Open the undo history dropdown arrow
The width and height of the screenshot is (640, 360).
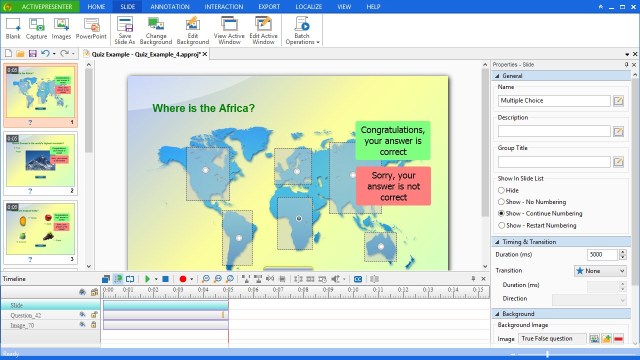click(54, 54)
